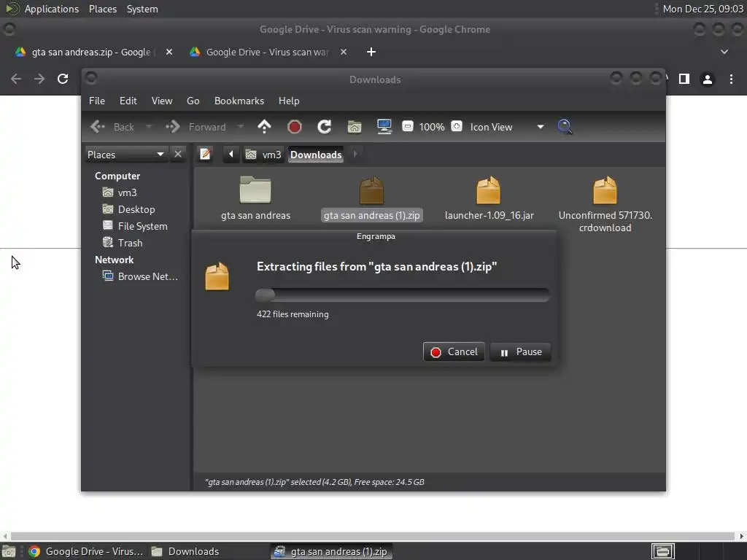Screen dimensions: 747x560
Task: Click the 100% zoom level
Action: coord(432,127)
